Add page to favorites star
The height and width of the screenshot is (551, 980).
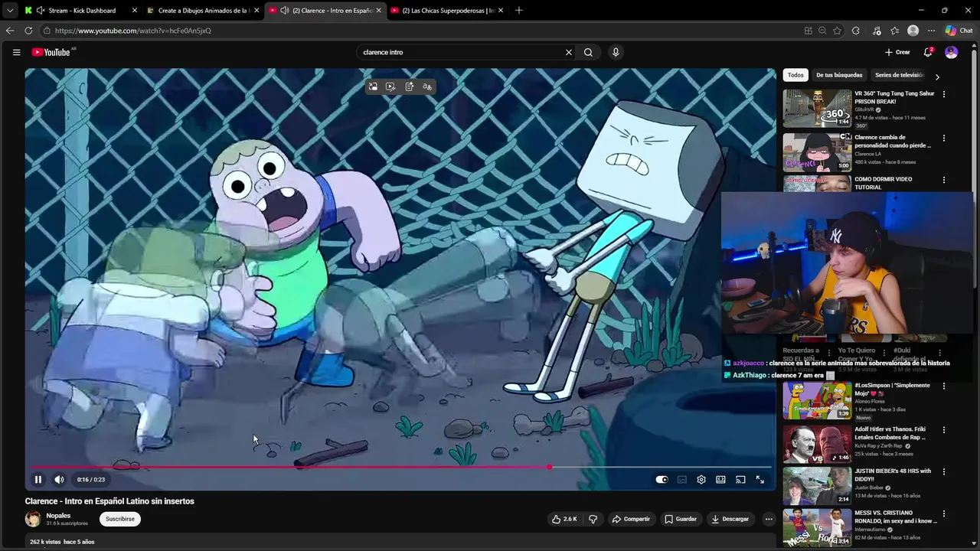click(837, 31)
